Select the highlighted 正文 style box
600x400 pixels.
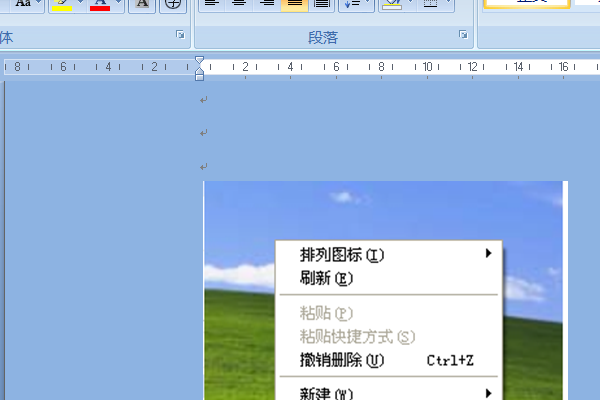(527, 3)
